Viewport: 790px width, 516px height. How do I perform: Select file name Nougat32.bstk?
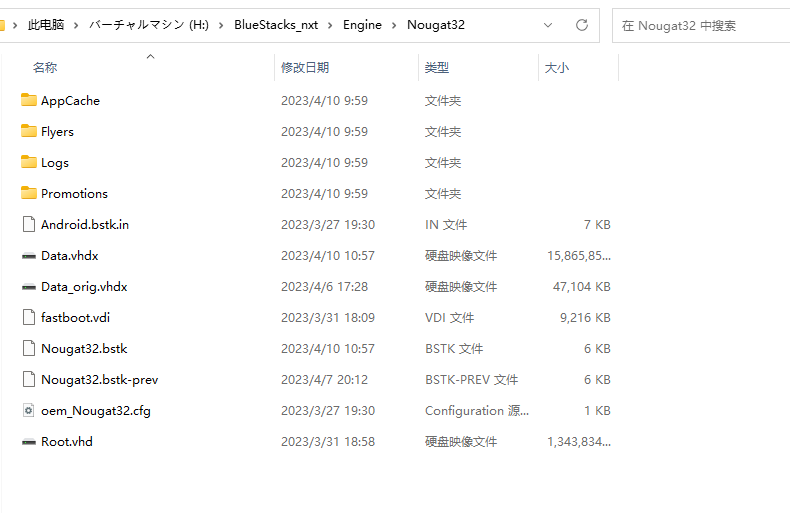click(84, 349)
